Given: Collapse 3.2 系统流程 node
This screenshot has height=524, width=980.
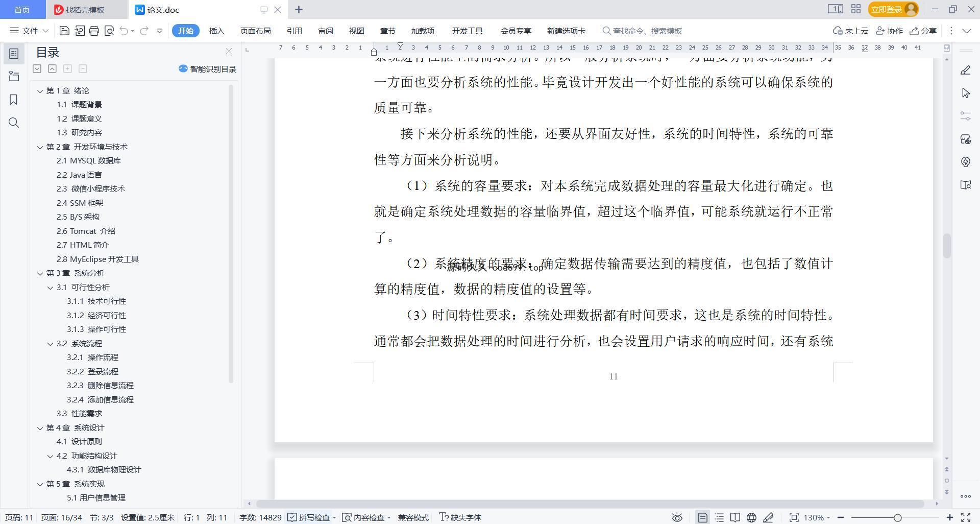Looking at the screenshot, I should click(50, 344).
